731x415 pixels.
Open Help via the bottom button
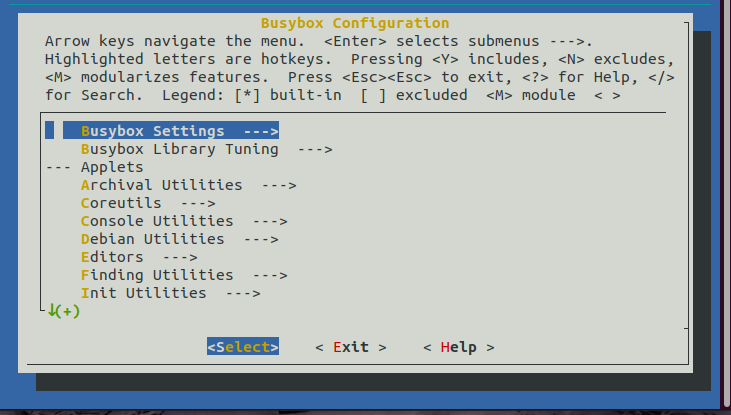(458, 347)
